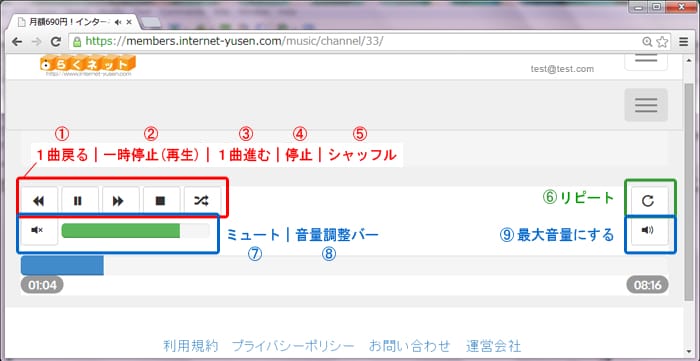Click the zoom magnifier icon in address bar
700x361 pixels.
click(x=647, y=42)
